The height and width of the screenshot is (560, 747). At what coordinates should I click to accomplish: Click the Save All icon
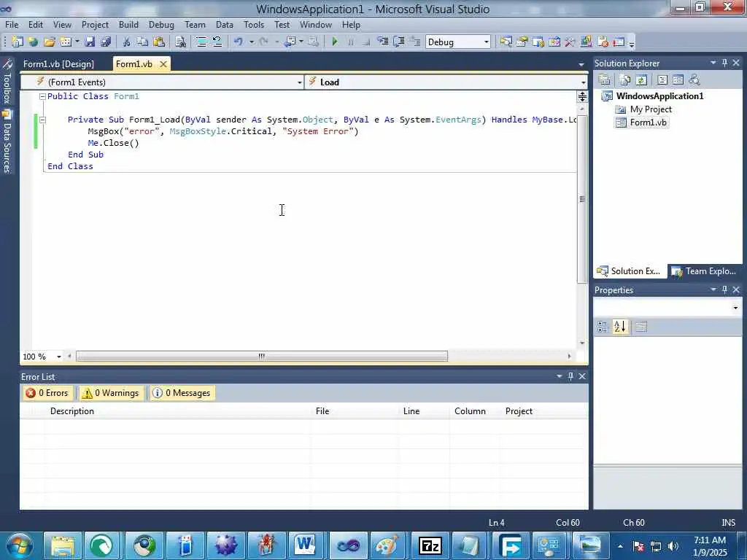[105, 42]
